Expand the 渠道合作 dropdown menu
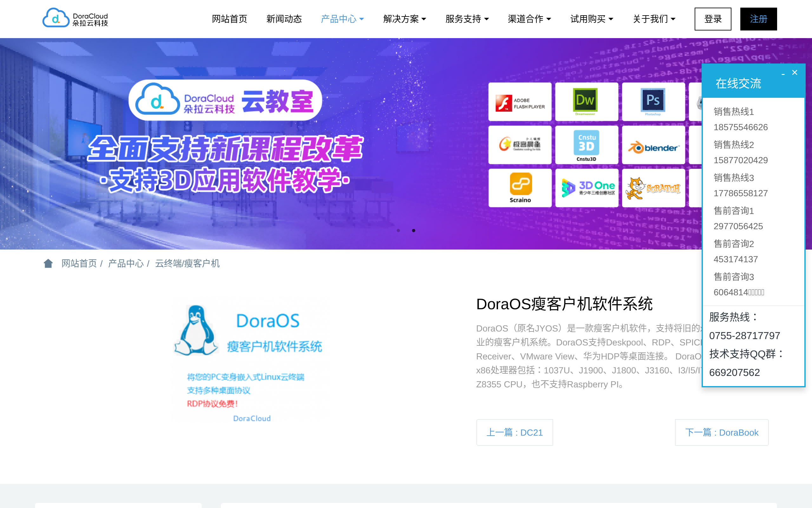This screenshot has width=812, height=508. [529, 19]
